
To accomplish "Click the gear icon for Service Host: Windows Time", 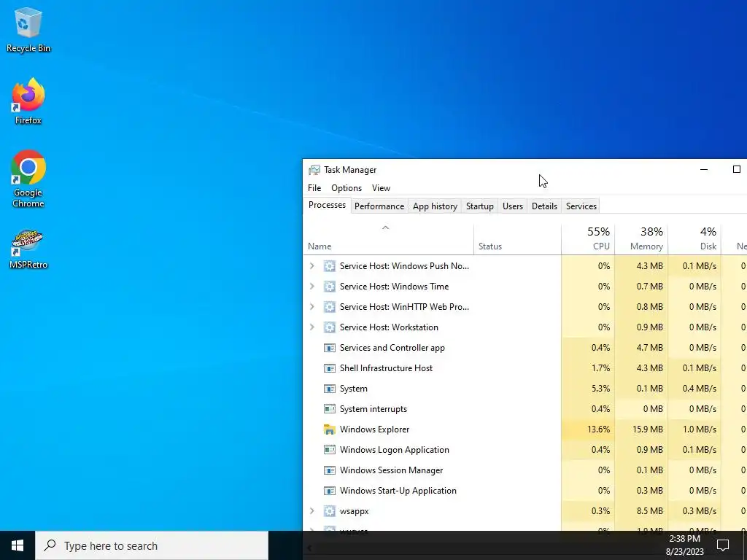I will (x=329, y=287).
